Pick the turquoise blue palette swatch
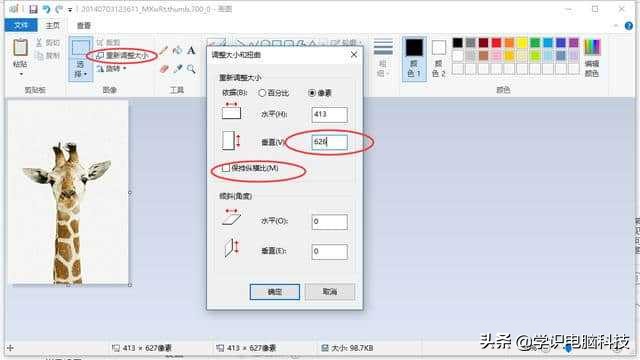640x360 pixels. pos(548,42)
